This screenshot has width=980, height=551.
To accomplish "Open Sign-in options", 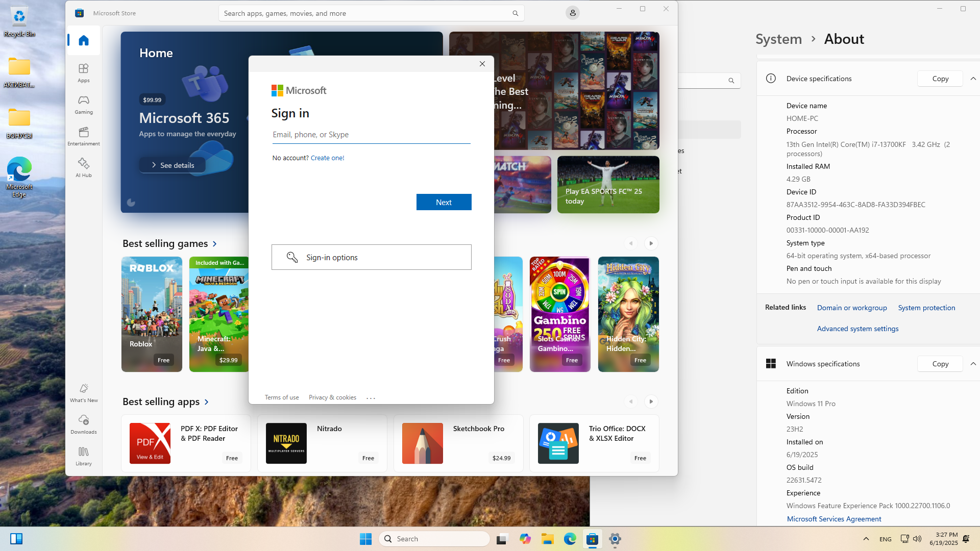I will [372, 257].
